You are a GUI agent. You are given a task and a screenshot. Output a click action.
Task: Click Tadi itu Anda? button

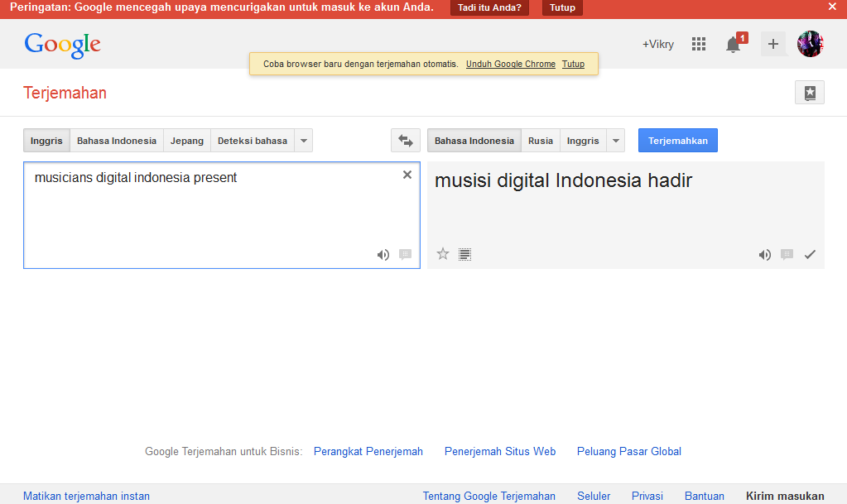coord(489,7)
